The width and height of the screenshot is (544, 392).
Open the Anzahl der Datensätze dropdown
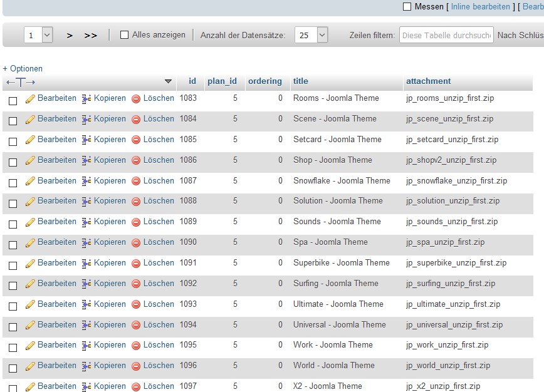tap(311, 35)
